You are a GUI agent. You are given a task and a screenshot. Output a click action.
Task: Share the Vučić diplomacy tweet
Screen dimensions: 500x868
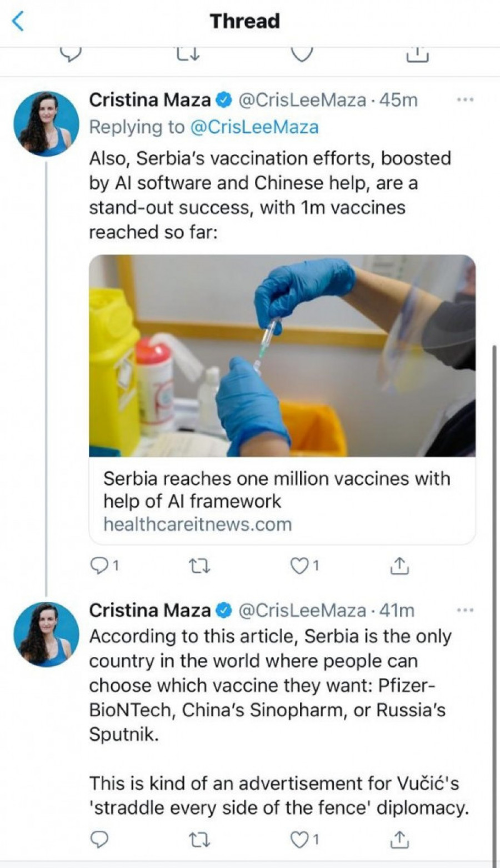coord(399,839)
